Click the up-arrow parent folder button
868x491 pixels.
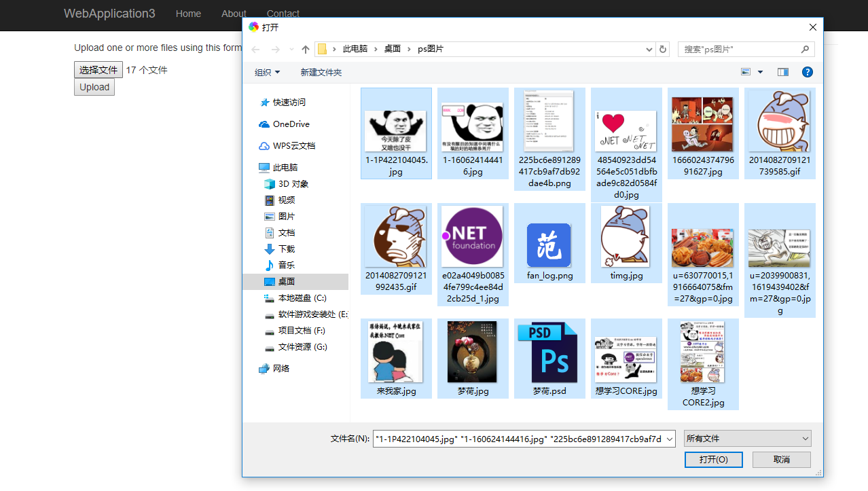tap(306, 50)
